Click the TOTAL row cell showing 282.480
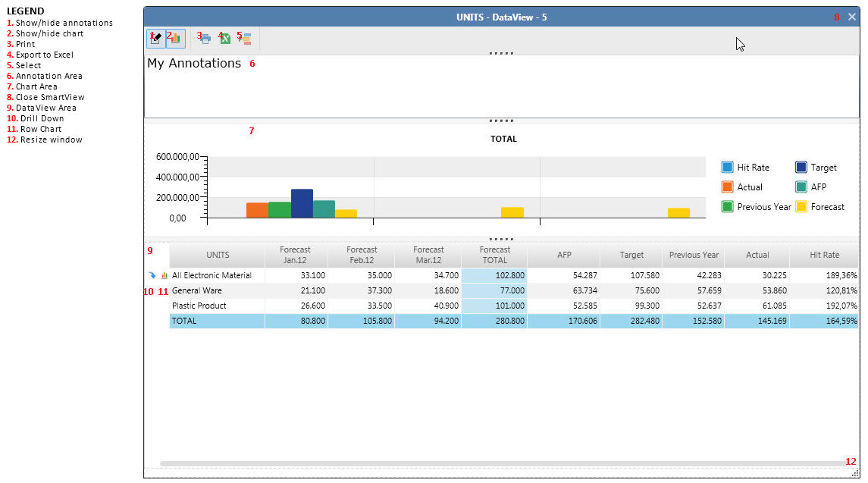 click(631, 321)
